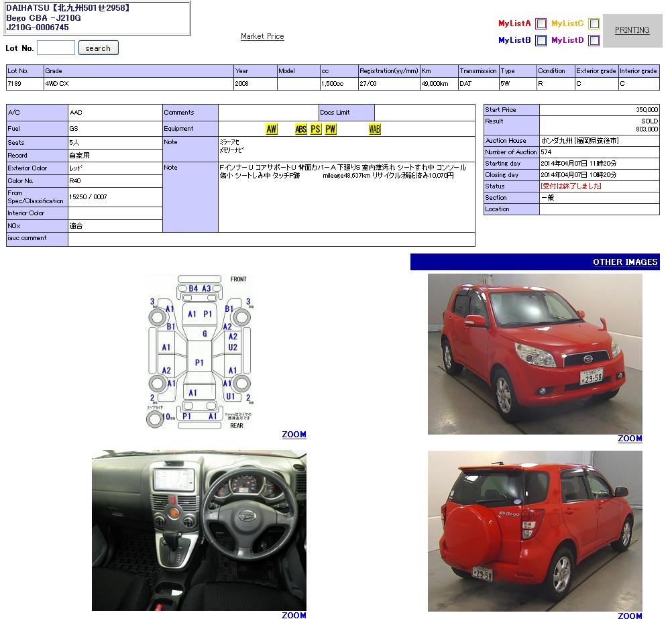Screen dimensions: 672x619
Task: Tick the MyListB checkbox
Action: point(541,41)
